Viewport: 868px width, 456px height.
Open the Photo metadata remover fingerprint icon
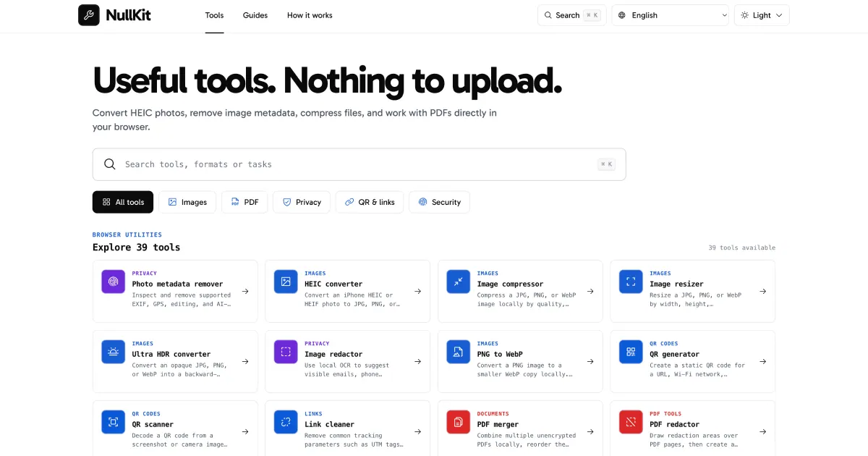point(114,282)
